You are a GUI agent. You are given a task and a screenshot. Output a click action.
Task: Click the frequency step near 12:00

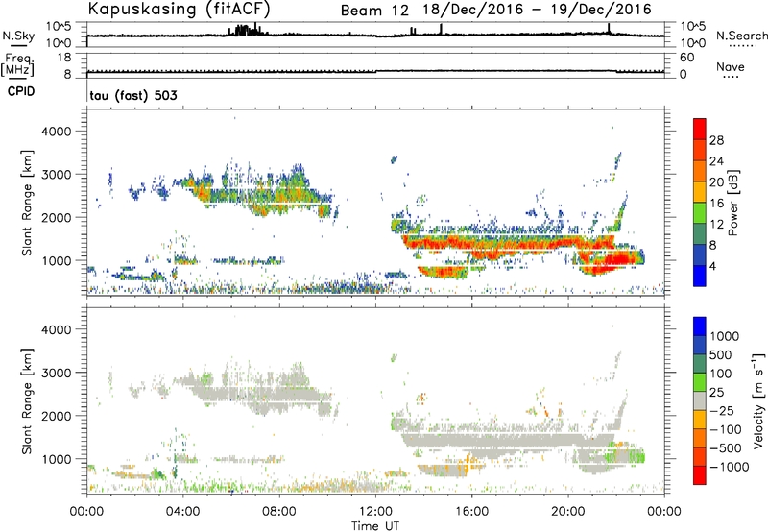pyautogui.click(x=375, y=71)
